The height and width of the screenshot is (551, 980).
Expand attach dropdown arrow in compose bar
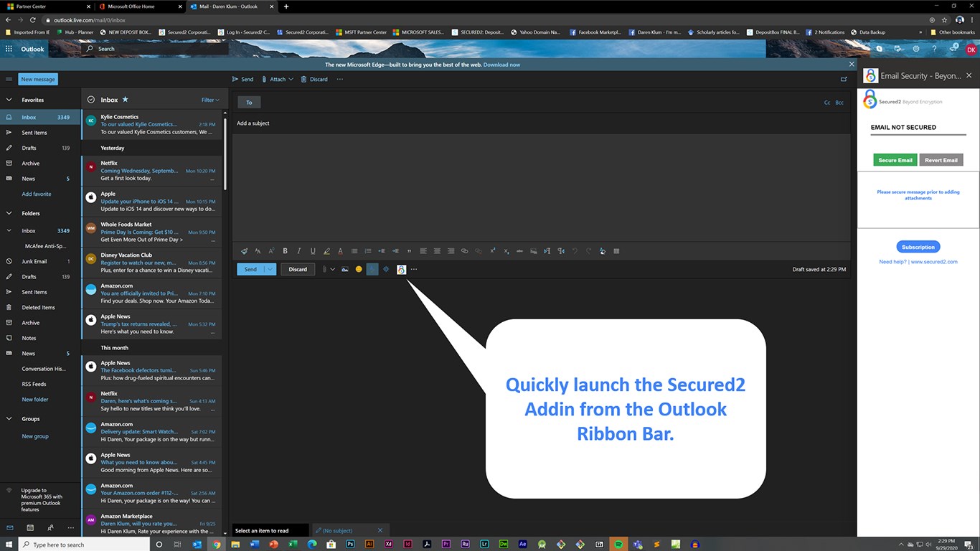tap(332, 269)
